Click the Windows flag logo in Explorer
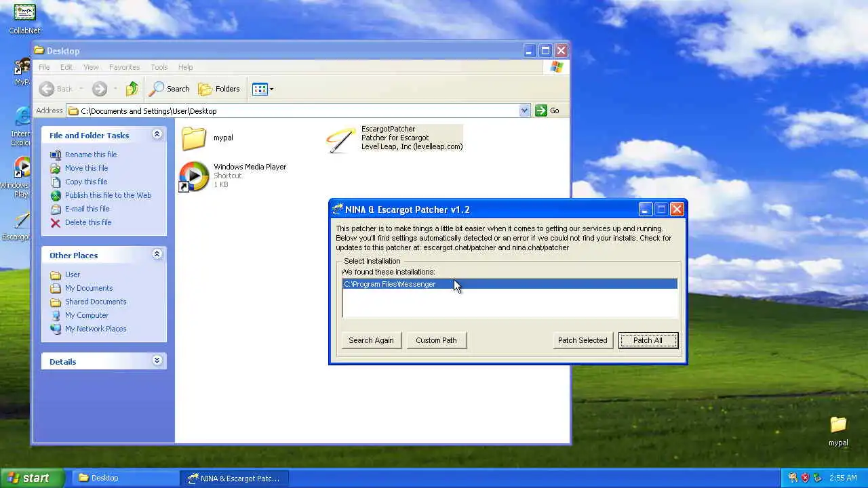This screenshot has height=488, width=868. 556,67
